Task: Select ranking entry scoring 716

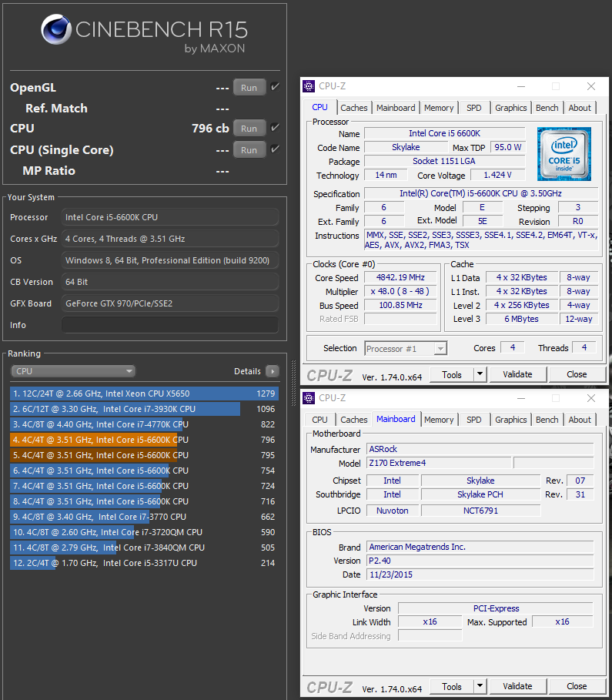Action: 144,501
